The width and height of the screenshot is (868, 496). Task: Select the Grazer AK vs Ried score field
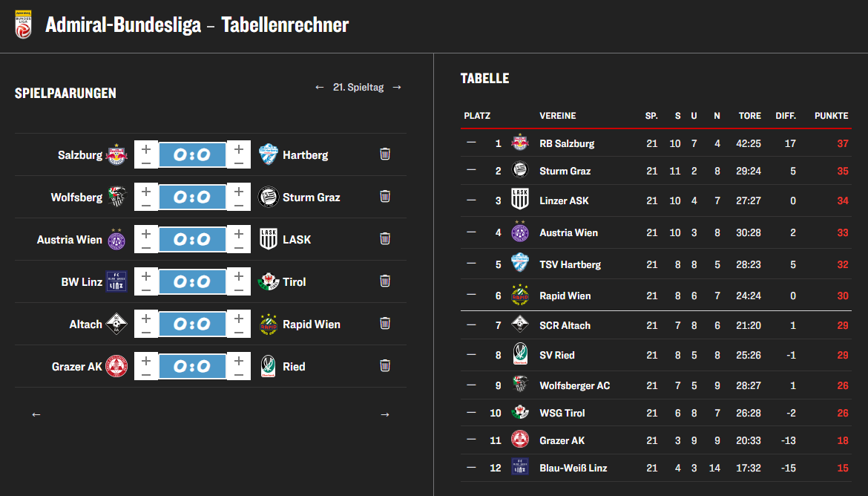coord(191,367)
